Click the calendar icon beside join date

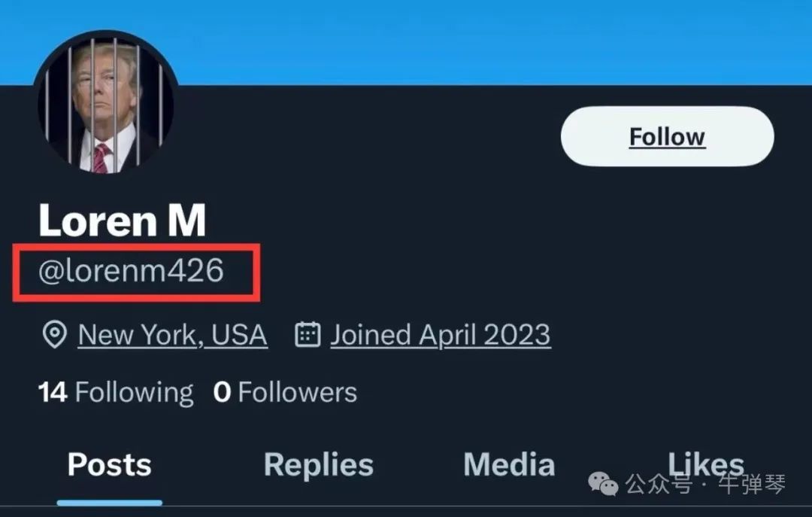[x=308, y=334]
